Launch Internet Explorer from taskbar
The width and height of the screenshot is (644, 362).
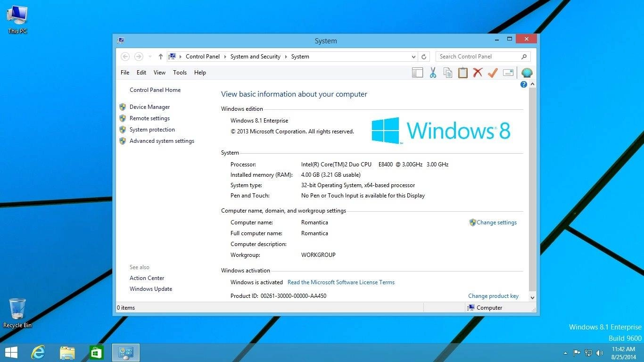pos(38,352)
